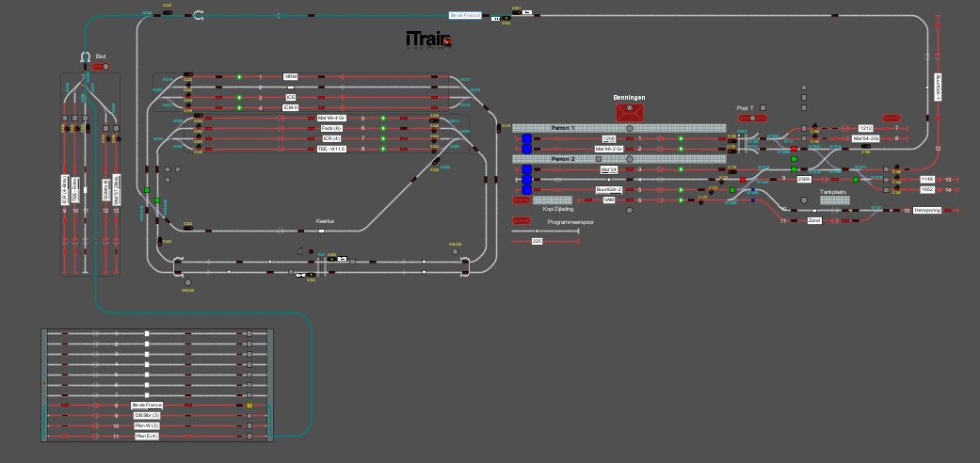Viewport: 980px width, 463px height.
Task: Click the red Benningen station building icon
Action: pos(629,112)
